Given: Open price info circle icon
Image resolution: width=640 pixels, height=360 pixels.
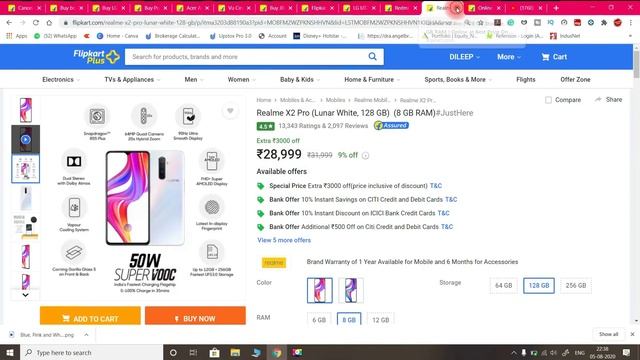Looking at the screenshot, I should click(365, 156).
